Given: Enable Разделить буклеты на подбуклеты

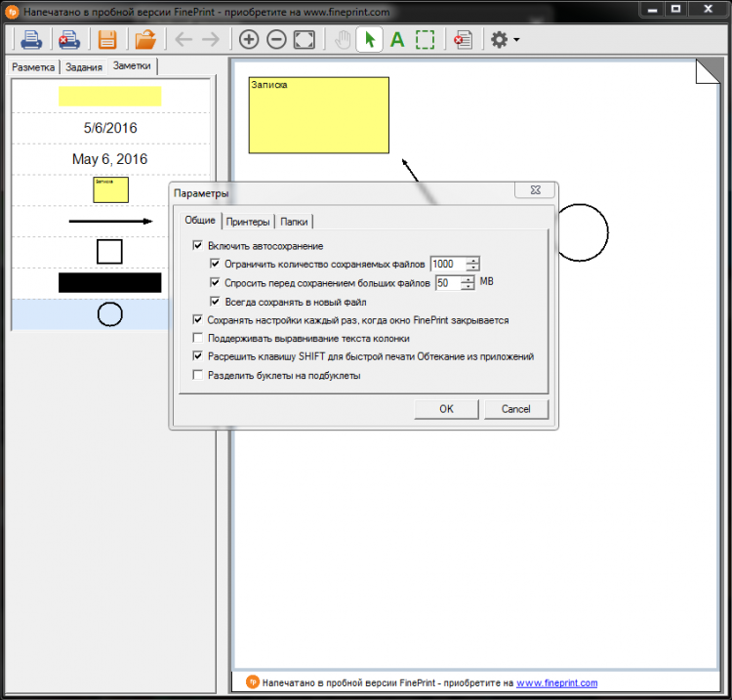Looking at the screenshot, I should 197,375.
